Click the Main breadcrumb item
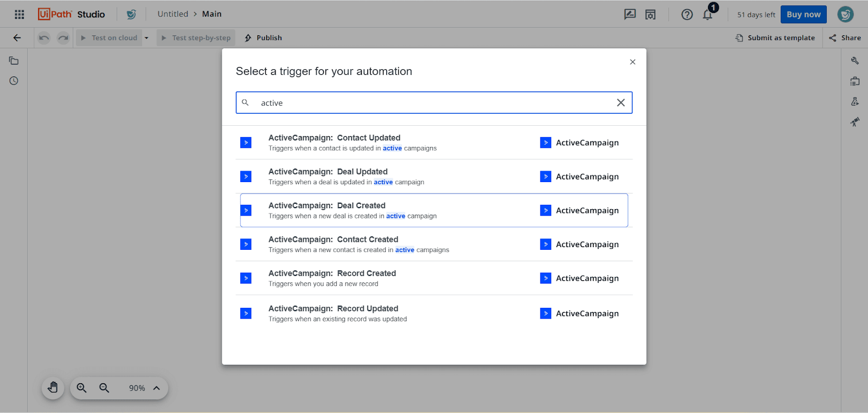 [212, 14]
